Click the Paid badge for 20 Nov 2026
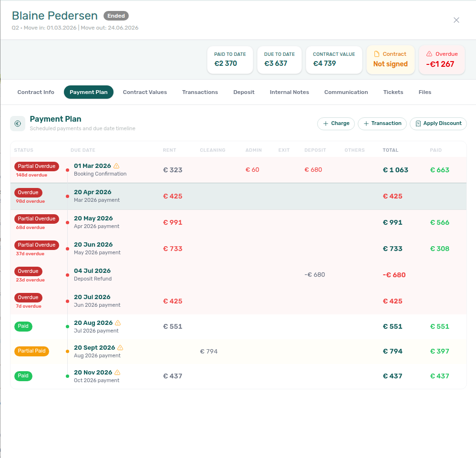This screenshot has height=458, width=476. click(23, 376)
